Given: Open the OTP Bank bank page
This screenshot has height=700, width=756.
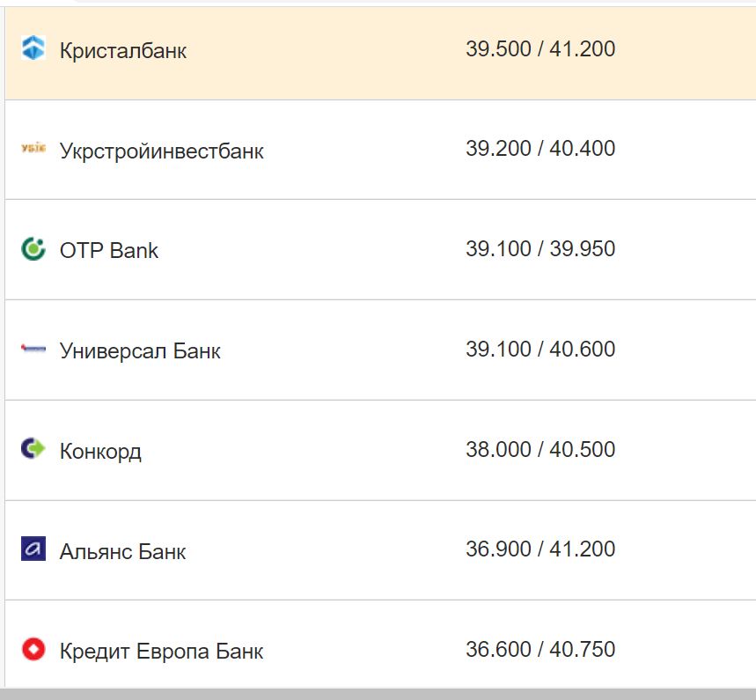Looking at the screenshot, I should click(107, 250).
